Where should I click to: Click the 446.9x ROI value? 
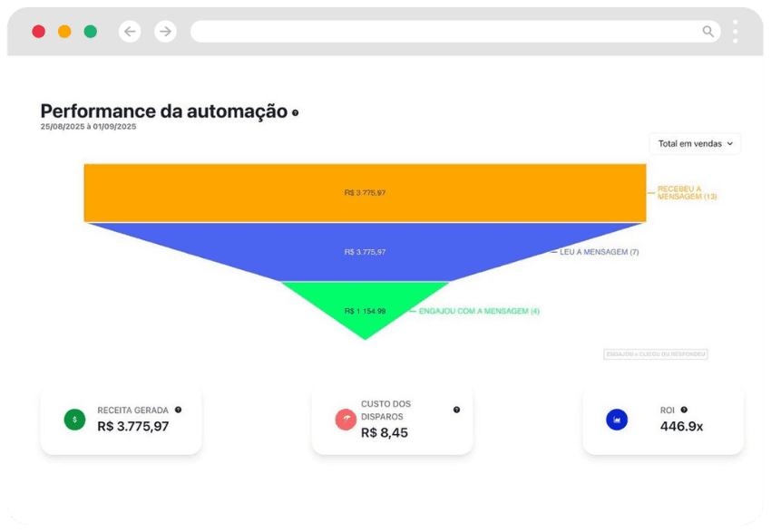click(x=681, y=426)
